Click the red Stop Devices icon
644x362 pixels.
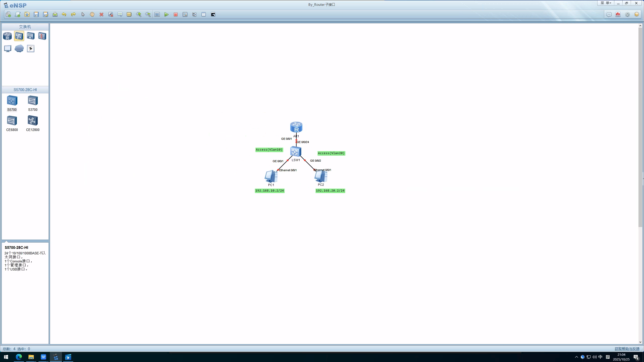[176, 15]
